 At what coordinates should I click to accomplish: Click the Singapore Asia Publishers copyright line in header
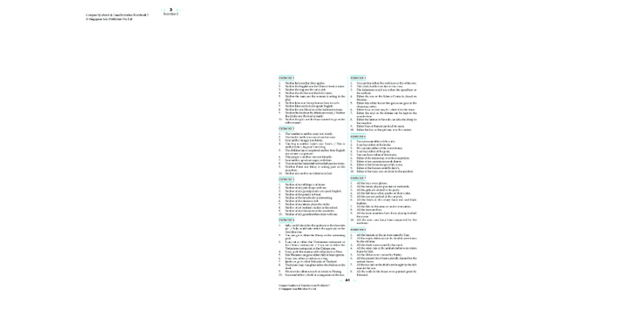[x=109, y=19]
